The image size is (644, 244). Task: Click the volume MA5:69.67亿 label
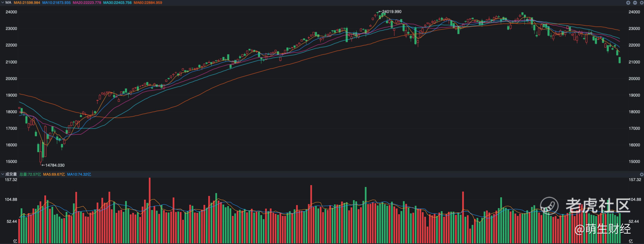pos(54,174)
